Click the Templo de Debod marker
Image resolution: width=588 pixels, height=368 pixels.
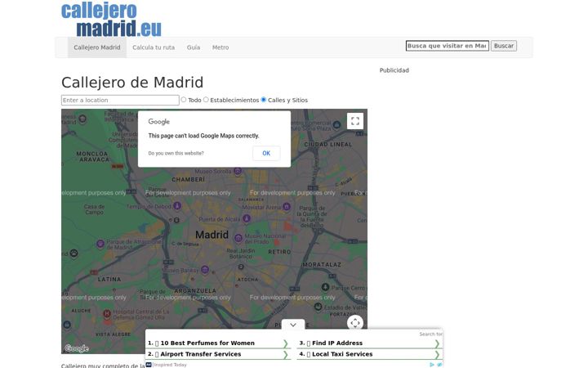point(177,206)
